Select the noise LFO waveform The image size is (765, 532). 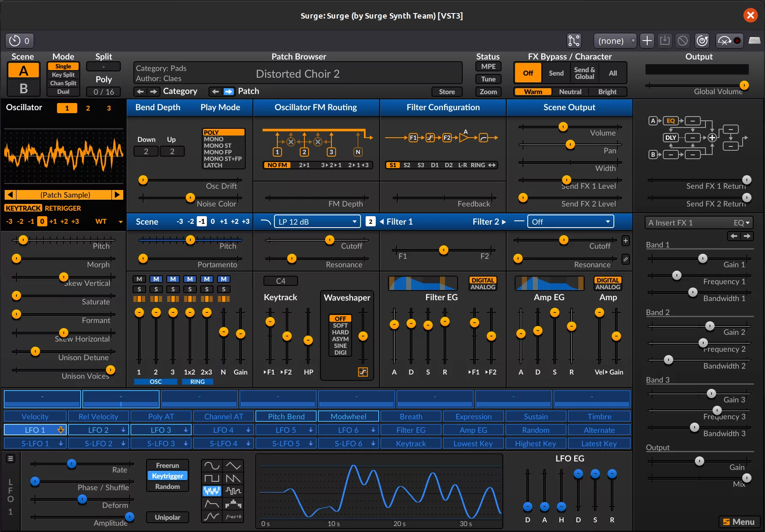pos(212,491)
